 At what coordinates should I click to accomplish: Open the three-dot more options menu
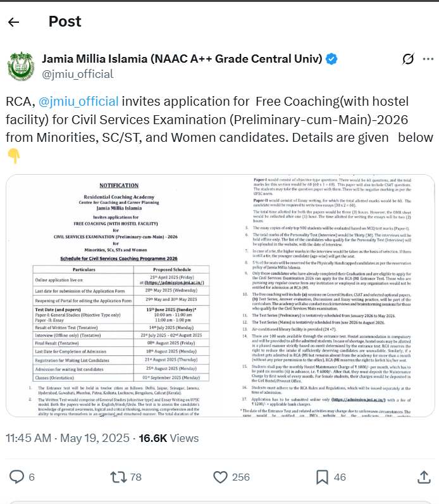tap(428, 60)
